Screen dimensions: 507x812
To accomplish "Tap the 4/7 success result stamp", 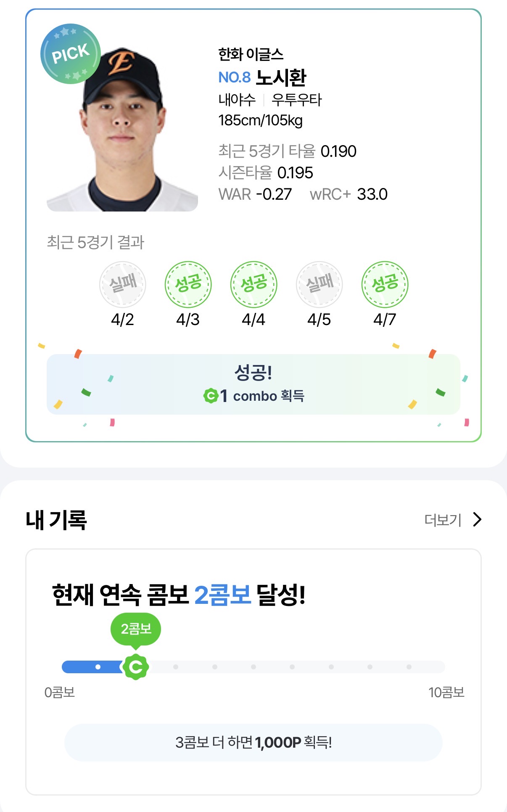I will (385, 285).
